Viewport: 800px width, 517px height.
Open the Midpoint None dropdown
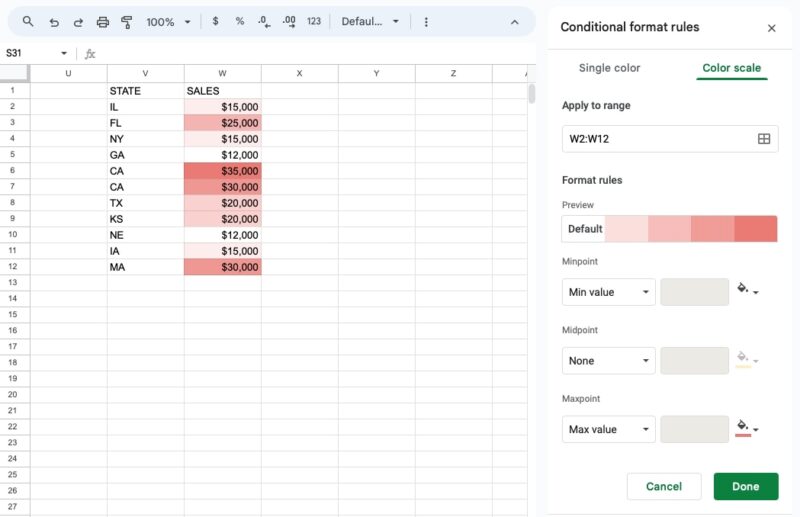(x=609, y=361)
